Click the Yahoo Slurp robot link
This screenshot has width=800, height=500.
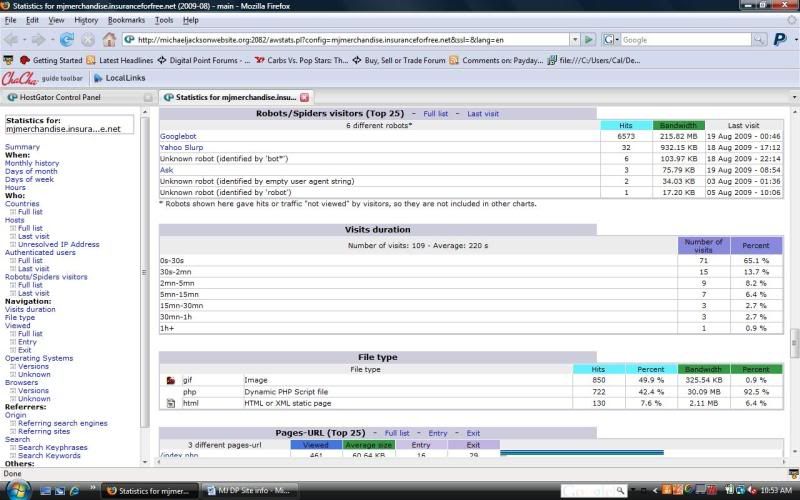181,147
